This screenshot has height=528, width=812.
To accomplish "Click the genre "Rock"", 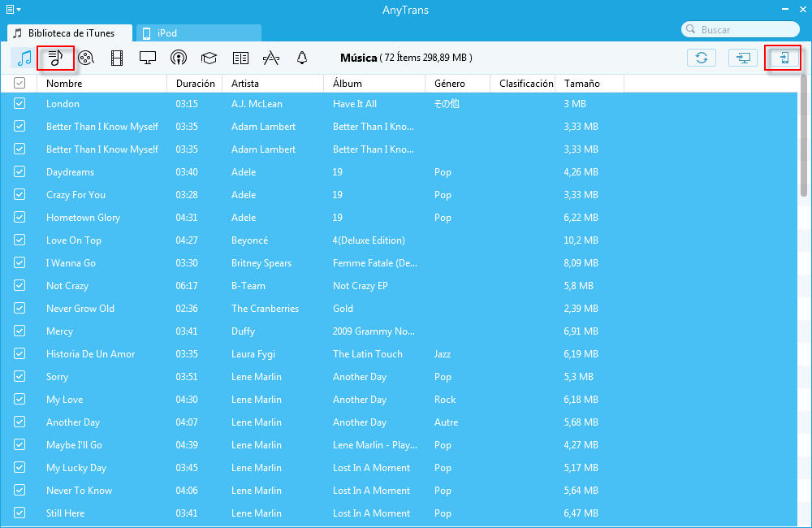I will 445,400.
